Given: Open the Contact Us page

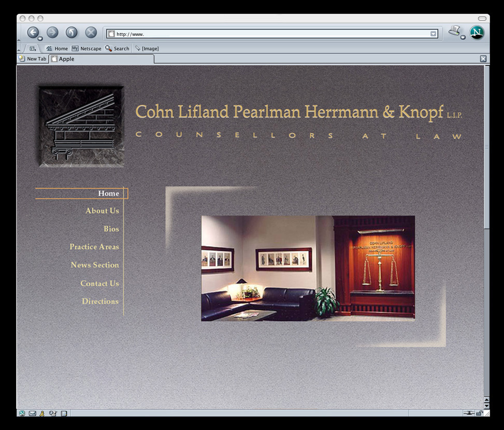Looking at the screenshot, I should coord(99,283).
